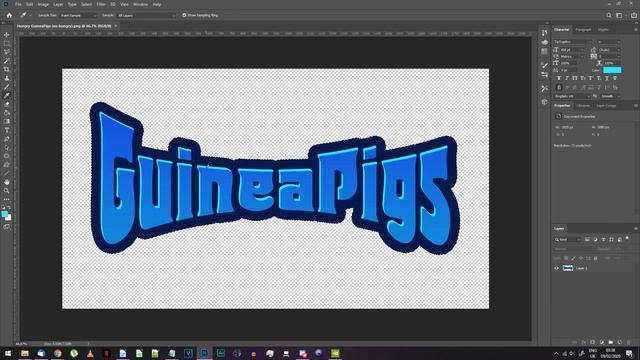640x360 pixels.
Task: Toggle Faux Italic in the Character panel
Action: point(567,78)
